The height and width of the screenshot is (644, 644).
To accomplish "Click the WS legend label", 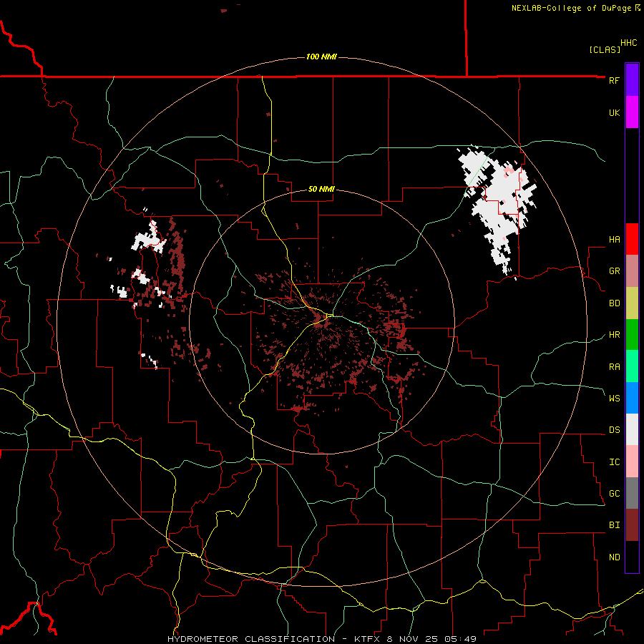I will [x=614, y=398].
